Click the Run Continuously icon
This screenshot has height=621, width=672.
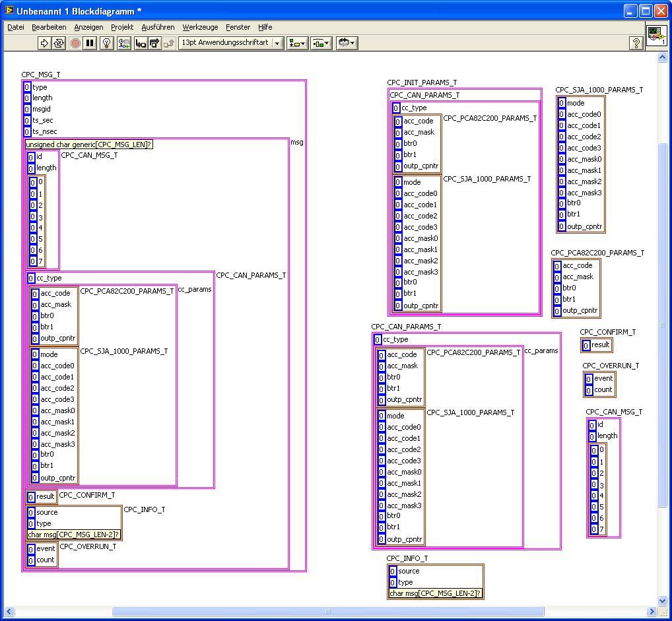coord(59,43)
